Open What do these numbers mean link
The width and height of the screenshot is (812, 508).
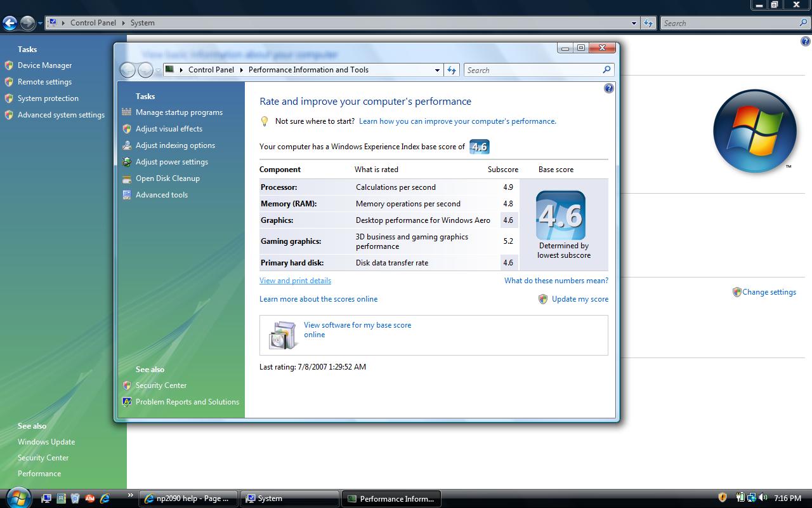click(x=556, y=281)
